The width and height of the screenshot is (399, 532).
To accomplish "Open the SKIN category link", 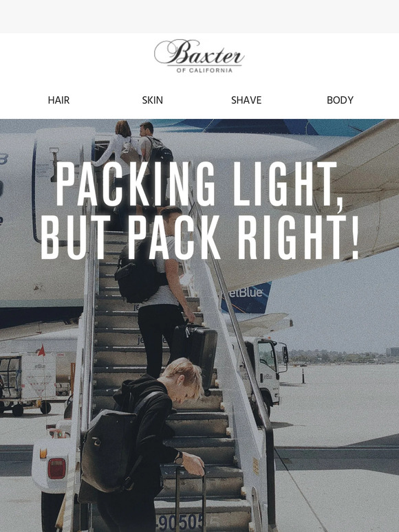I will click(x=152, y=100).
